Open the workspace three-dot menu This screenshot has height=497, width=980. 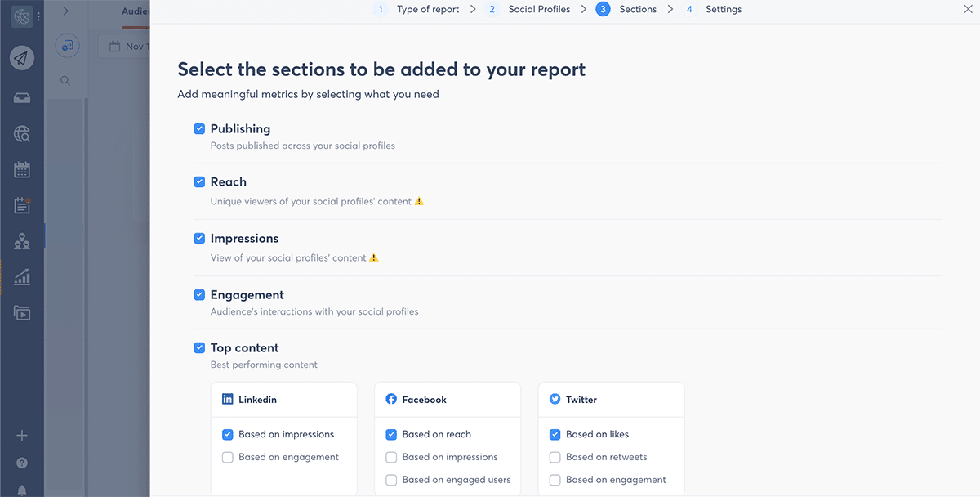[x=38, y=16]
